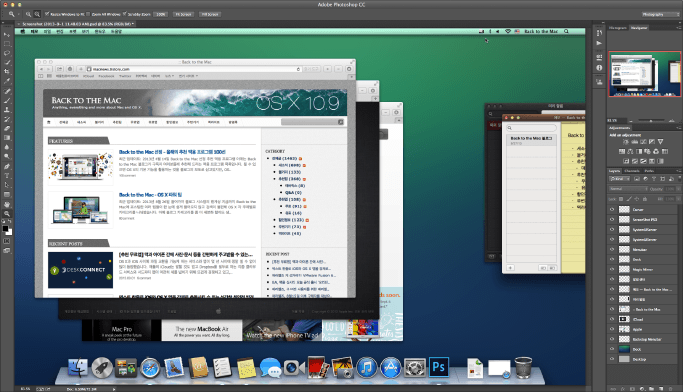Open the Zoom tool preset picker arrow
683x392 pixels.
(x=18, y=14)
